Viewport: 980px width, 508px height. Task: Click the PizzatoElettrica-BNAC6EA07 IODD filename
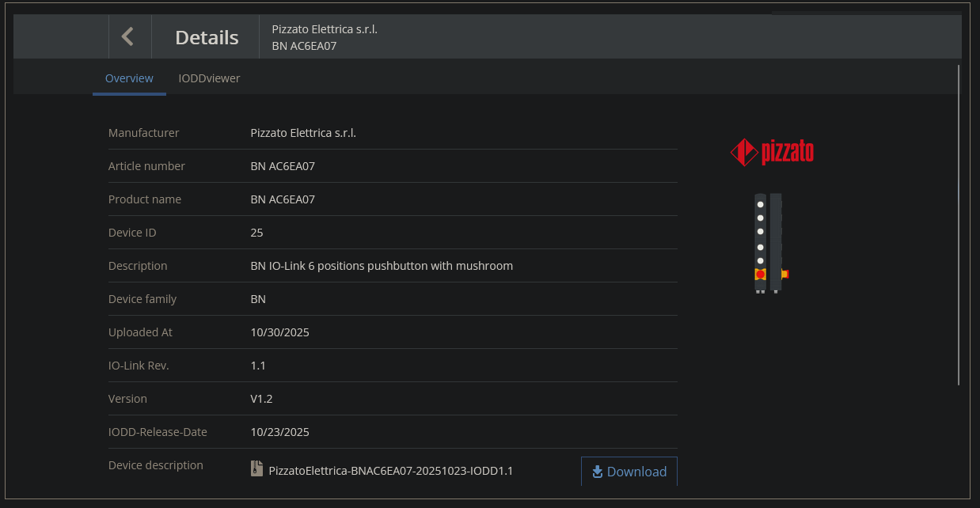pyautogui.click(x=391, y=471)
